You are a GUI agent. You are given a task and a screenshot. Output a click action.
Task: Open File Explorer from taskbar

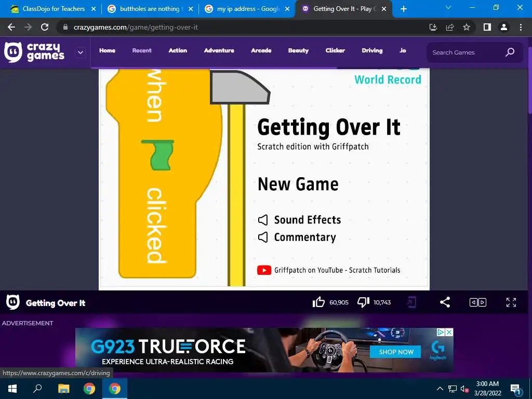tap(63, 388)
